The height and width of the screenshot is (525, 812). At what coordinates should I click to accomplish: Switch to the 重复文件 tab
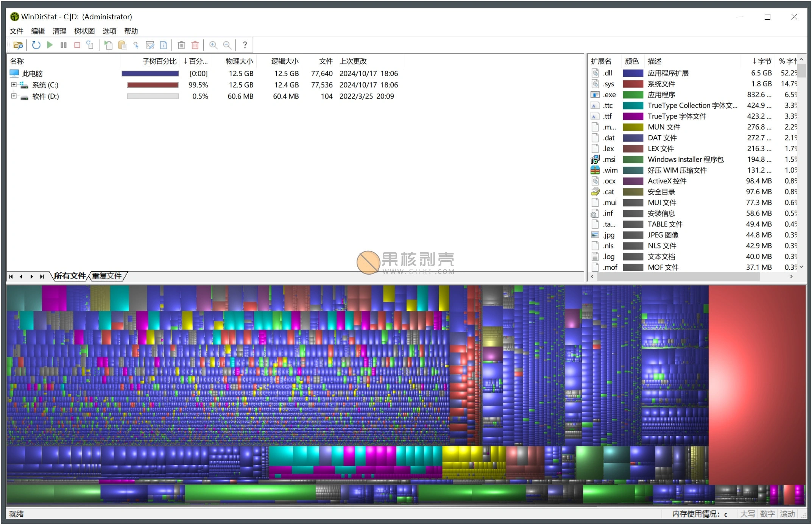click(x=107, y=276)
